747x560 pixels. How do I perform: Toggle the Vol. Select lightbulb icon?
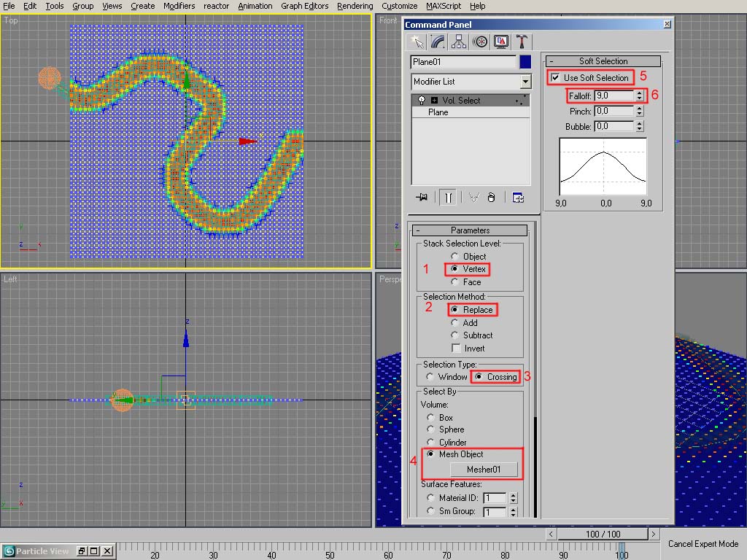point(422,101)
